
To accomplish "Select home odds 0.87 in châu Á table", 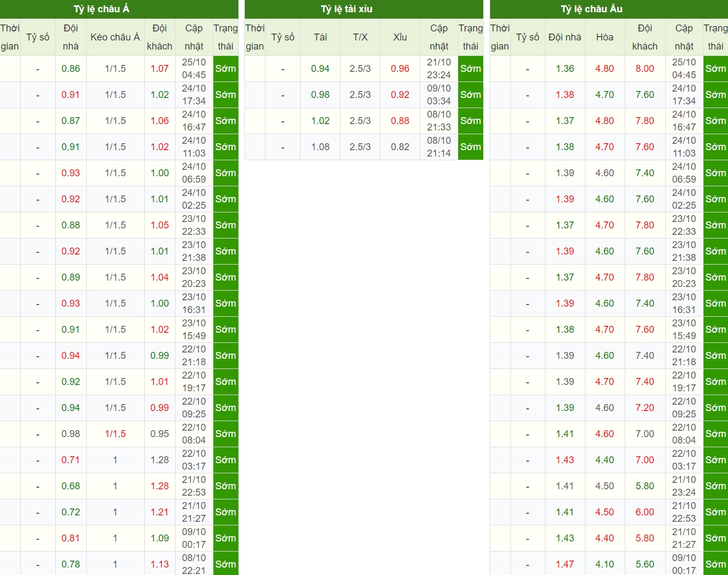I will point(71,121).
